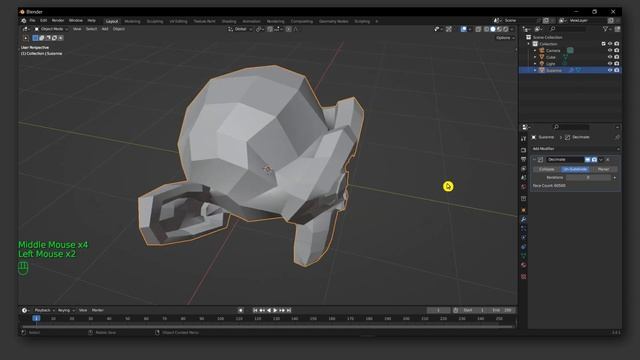Switch to rendered viewport shading
The width and height of the screenshot is (640, 360).
pyautogui.click(x=506, y=29)
